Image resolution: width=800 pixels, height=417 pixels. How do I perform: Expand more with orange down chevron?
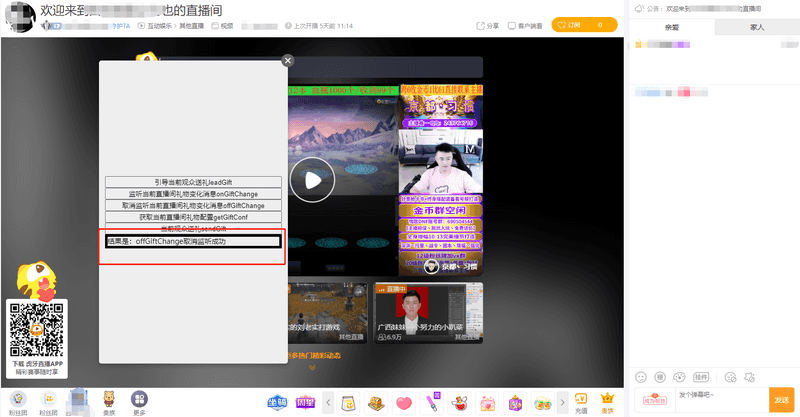[x=312, y=367]
